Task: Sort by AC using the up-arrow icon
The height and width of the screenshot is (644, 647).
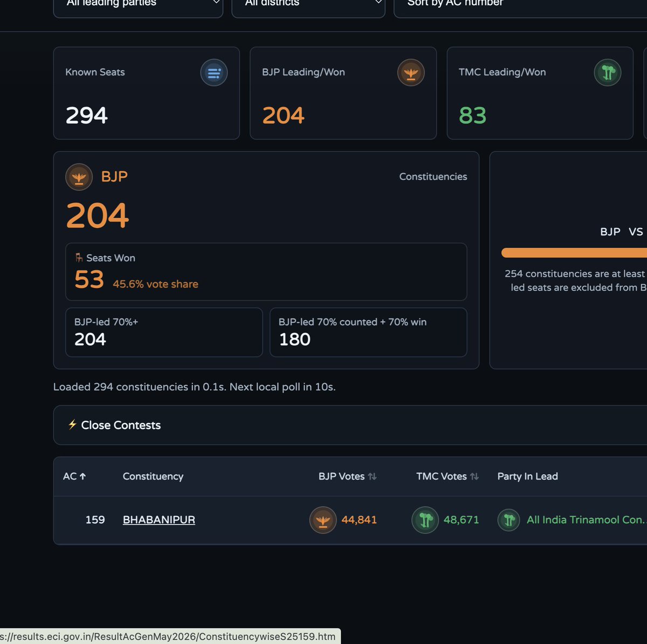Action: [x=82, y=476]
